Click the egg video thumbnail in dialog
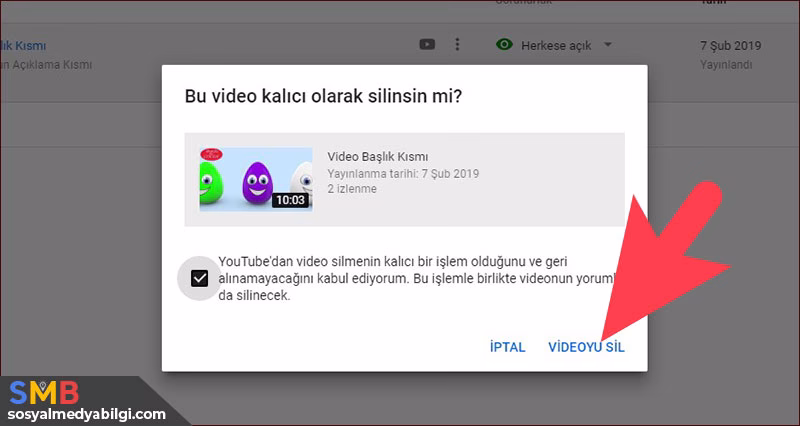The width and height of the screenshot is (800, 426). pyautogui.click(x=256, y=179)
